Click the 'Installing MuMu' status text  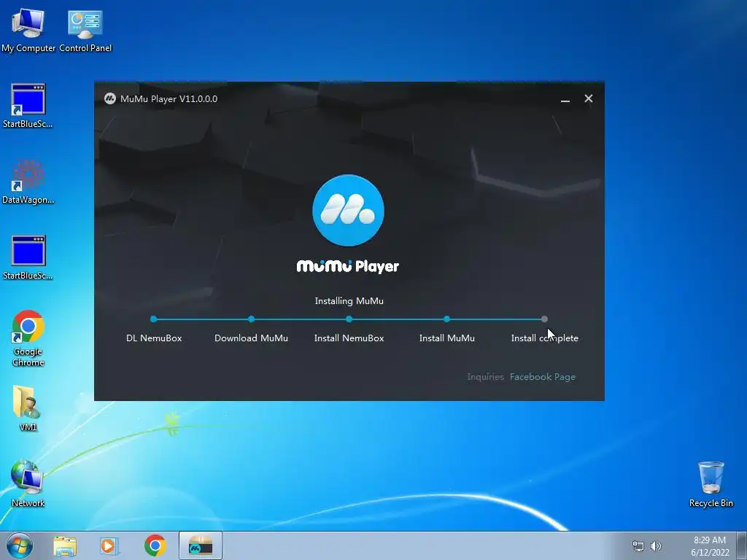[x=349, y=301]
